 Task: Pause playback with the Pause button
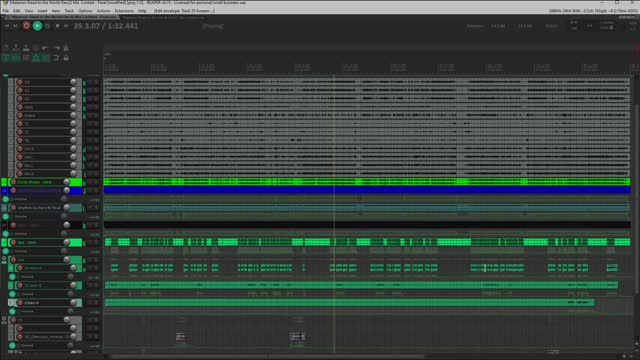[66, 26]
